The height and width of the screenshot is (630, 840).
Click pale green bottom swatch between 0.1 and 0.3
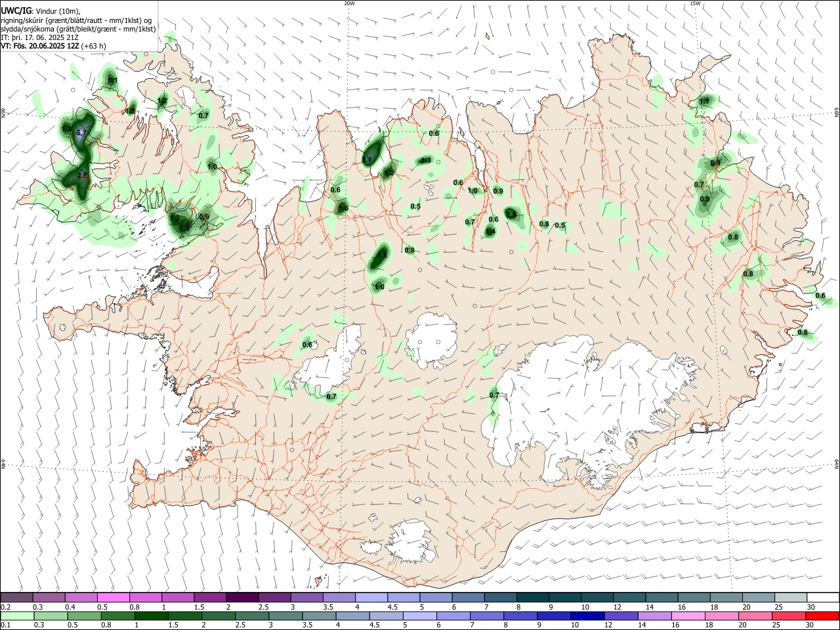click(x=16, y=616)
